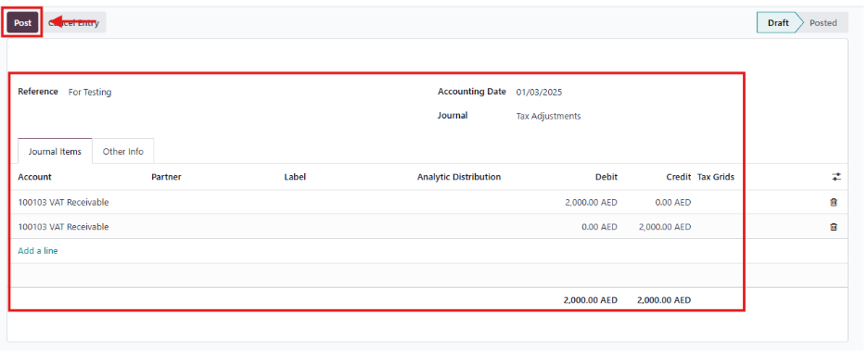Edit the 2,000.00 AED credit cell
Screen dimensions: 868x351
(664, 227)
